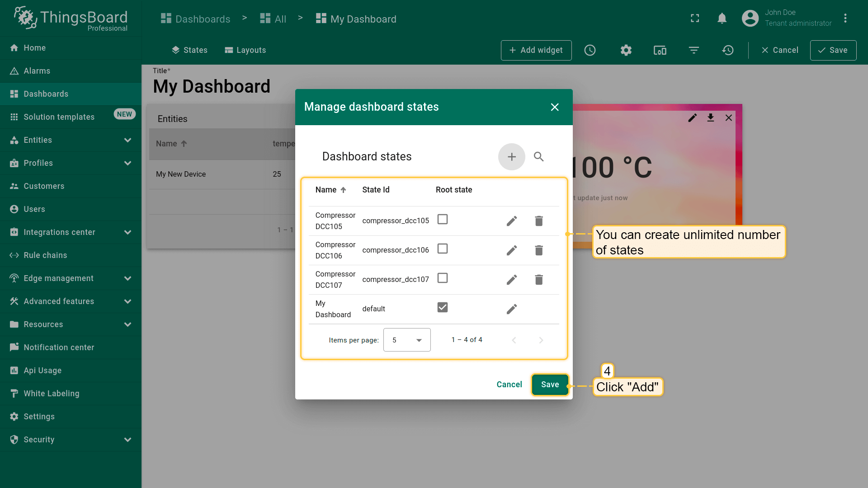Click the add dashboard state plus icon
The image size is (868, 488).
point(511,157)
